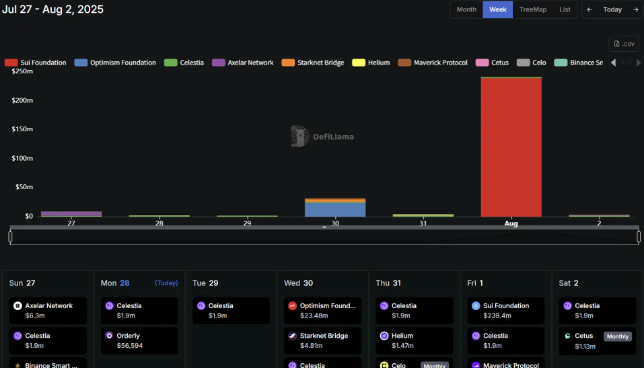This screenshot has height=369, width=644.
Task: Switch to the Month view tab
Action: pyautogui.click(x=466, y=9)
